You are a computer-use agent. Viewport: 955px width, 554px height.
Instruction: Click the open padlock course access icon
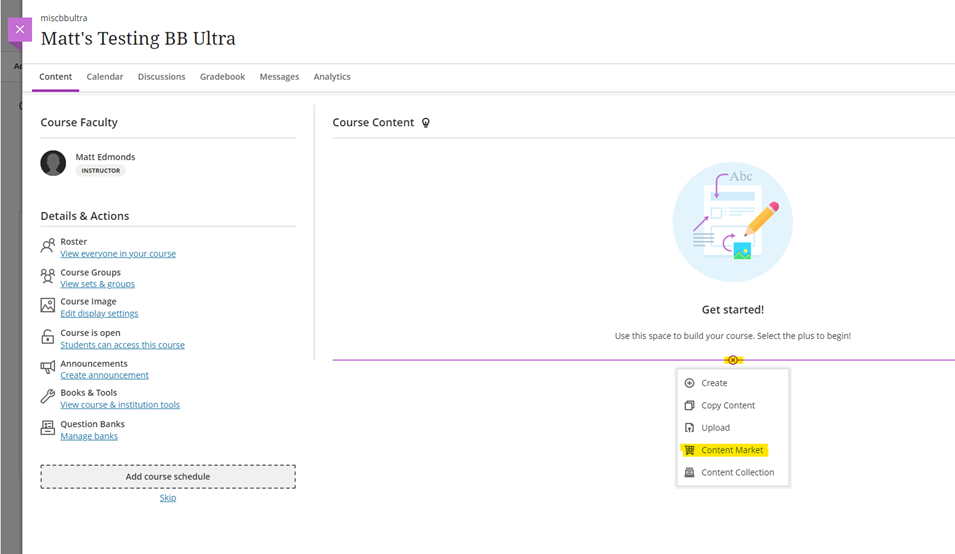pos(48,337)
